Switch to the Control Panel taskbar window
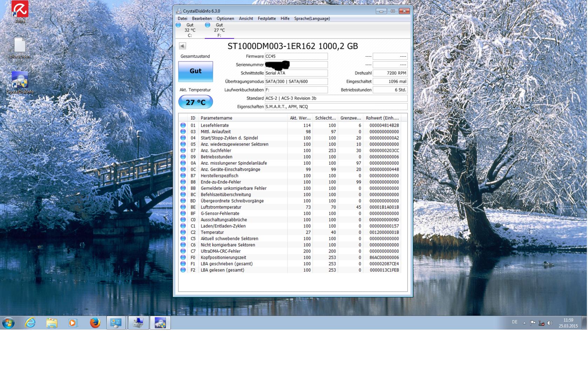 pos(116,323)
